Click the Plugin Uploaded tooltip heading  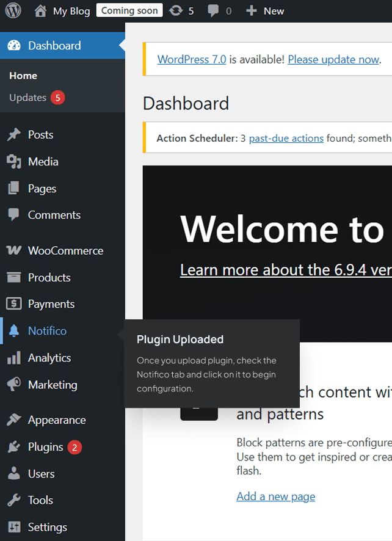coord(180,339)
